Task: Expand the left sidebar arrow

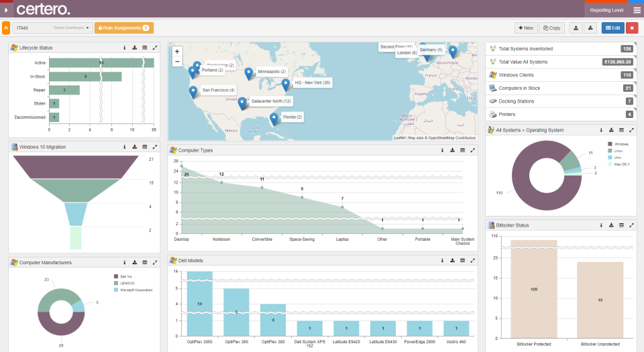Action: click(6, 9)
